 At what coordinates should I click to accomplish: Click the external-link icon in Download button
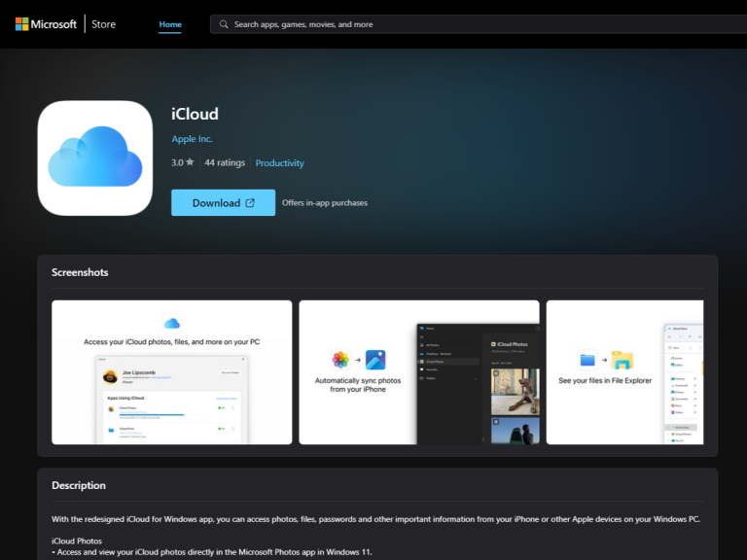[x=250, y=203]
